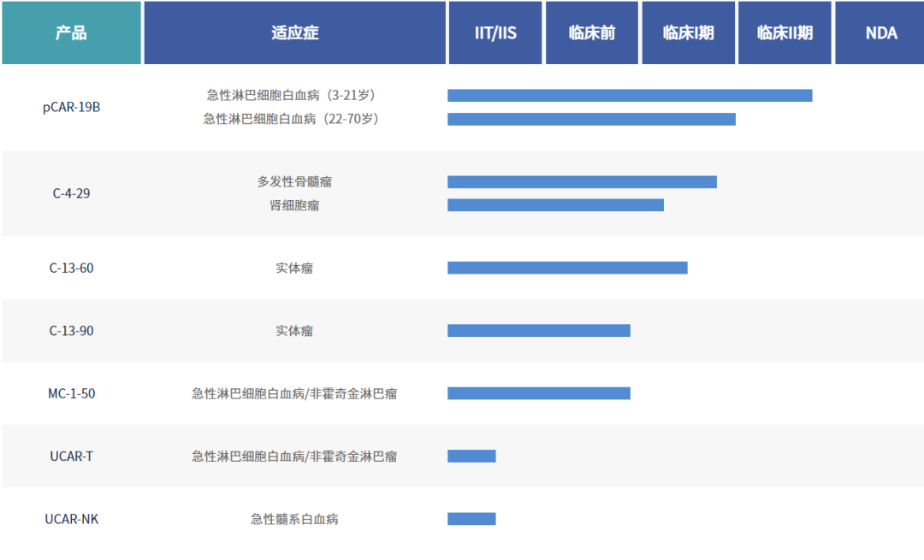Select the 多发性骨髓瘤 progress bar
The width and height of the screenshot is (924, 560).
coord(582,182)
